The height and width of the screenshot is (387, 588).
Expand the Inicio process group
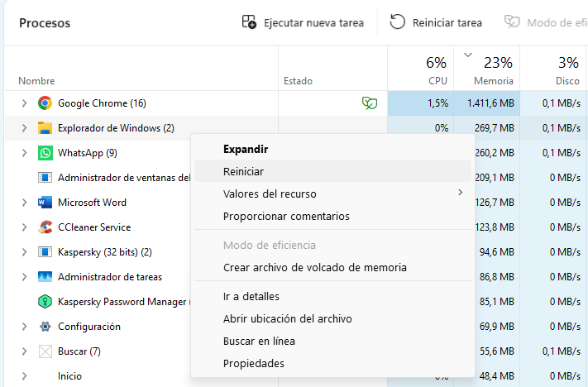pyautogui.click(x=24, y=376)
